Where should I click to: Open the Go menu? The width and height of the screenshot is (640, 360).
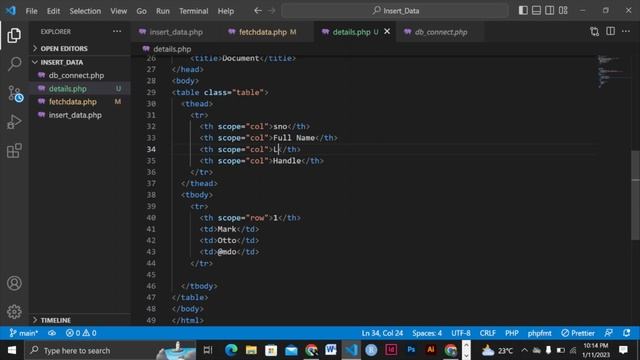point(141,11)
